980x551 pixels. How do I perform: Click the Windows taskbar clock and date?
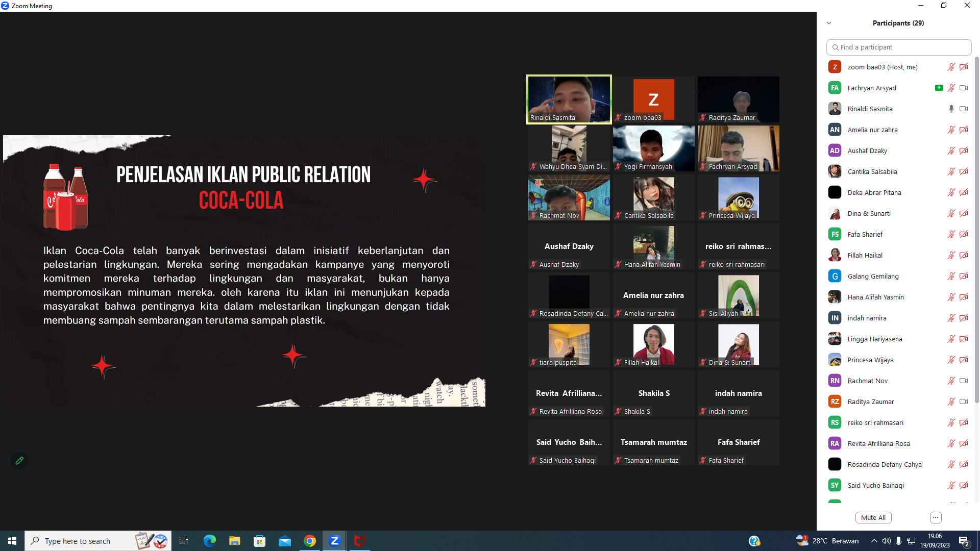click(x=935, y=541)
